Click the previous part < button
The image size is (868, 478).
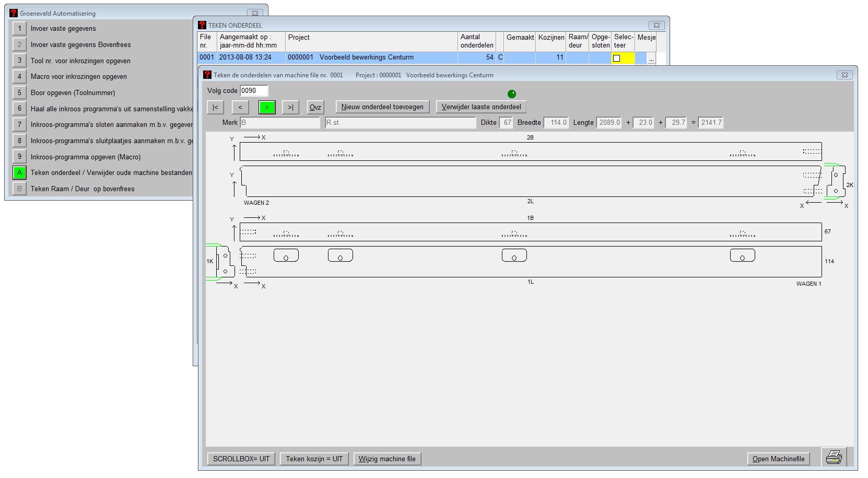tap(240, 107)
